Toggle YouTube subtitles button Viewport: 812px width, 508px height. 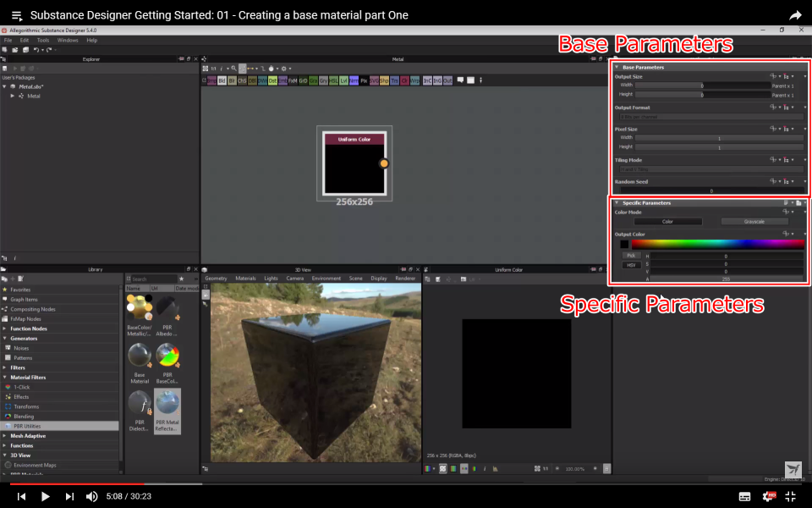pos(744,497)
